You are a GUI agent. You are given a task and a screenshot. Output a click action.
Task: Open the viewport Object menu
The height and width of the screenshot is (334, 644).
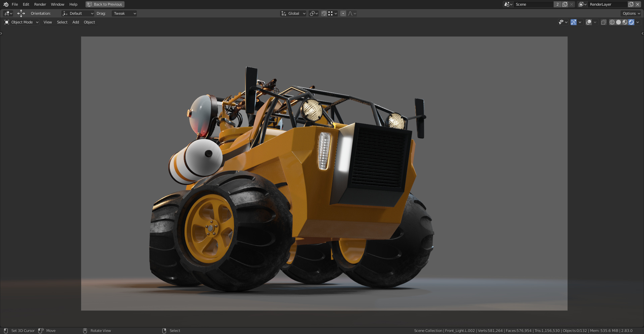pos(89,22)
